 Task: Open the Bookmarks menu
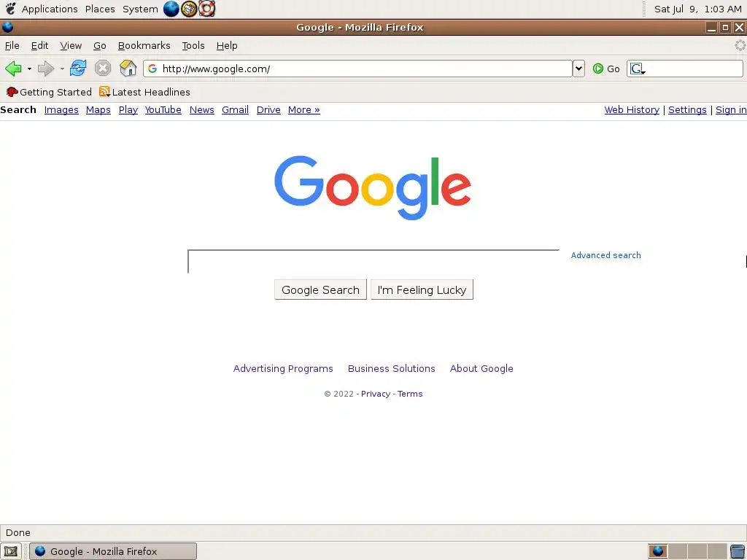(x=144, y=46)
